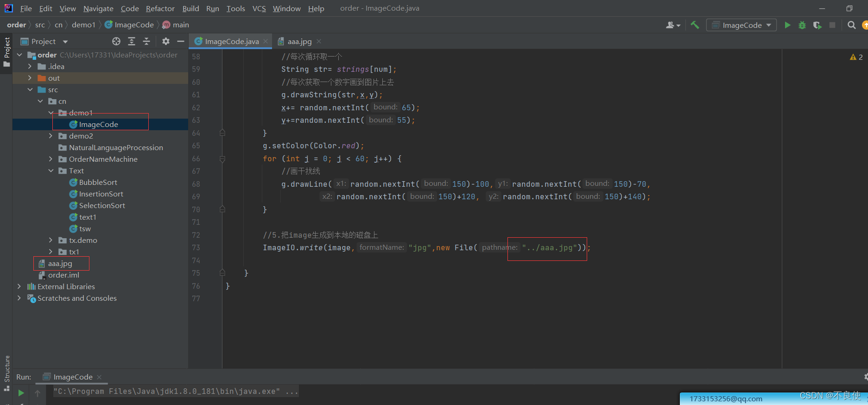Select SelectionSort class in tree
The width and height of the screenshot is (868, 405).
(102, 205)
